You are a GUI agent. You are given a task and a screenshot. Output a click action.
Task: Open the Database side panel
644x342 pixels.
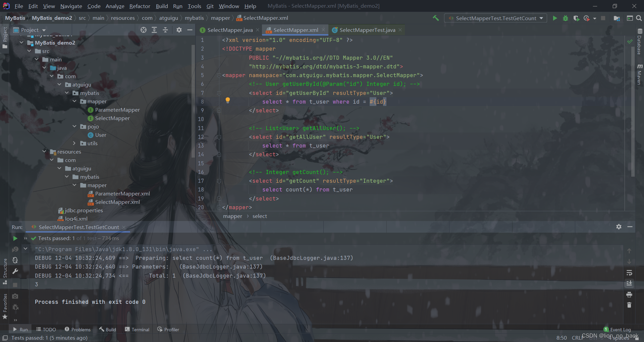click(x=640, y=42)
